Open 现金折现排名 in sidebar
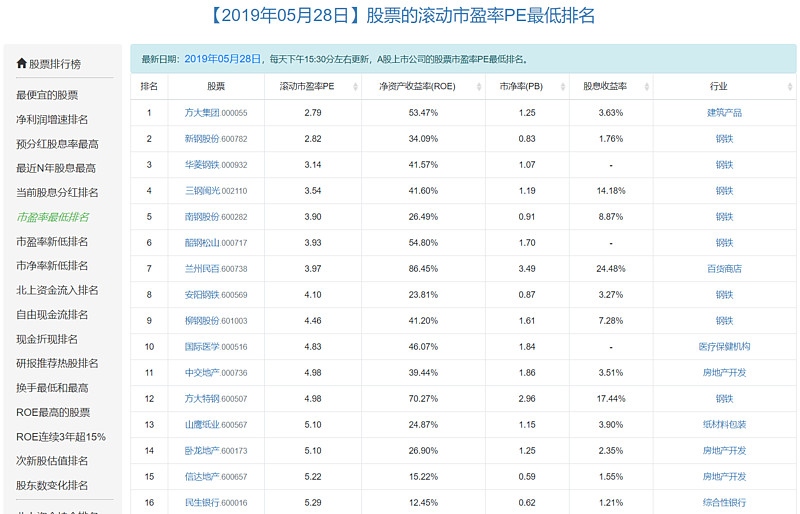The image size is (800, 514). pyautogui.click(x=47, y=339)
